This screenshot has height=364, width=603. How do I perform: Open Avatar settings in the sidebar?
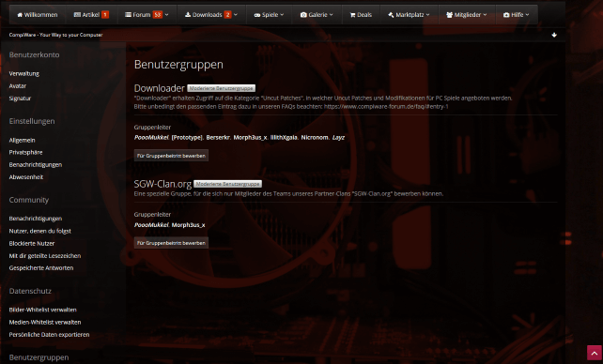[18, 86]
